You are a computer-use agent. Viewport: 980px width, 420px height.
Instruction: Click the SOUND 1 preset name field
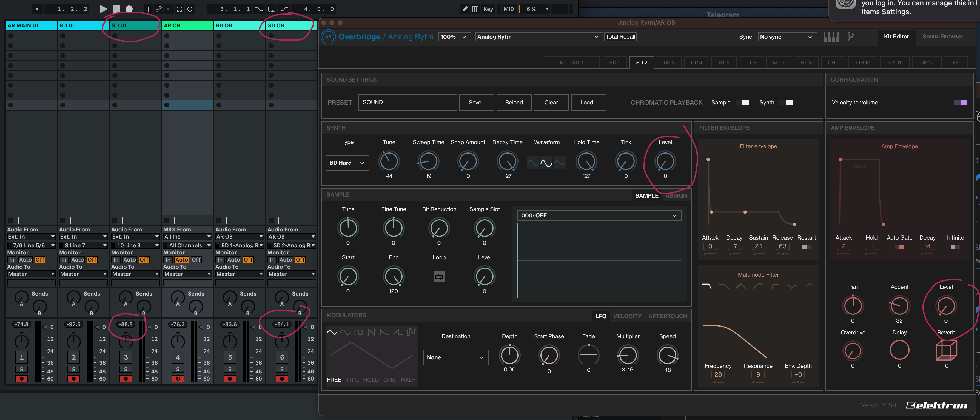click(407, 102)
